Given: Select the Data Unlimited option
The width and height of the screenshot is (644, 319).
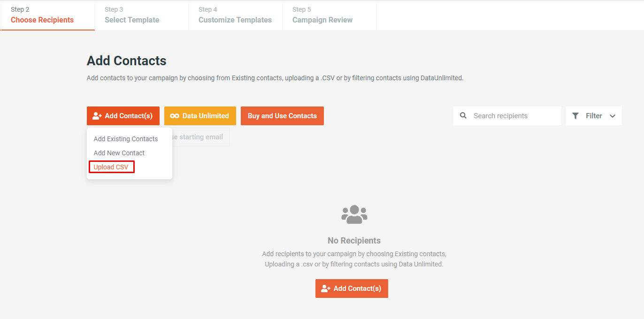Looking at the screenshot, I should [x=200, y=115].
